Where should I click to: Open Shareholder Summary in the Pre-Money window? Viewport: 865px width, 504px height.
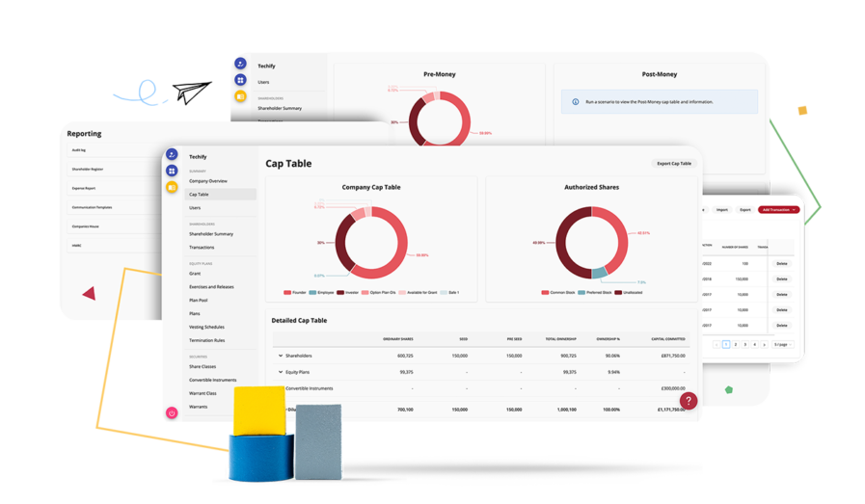click(280, 108)
